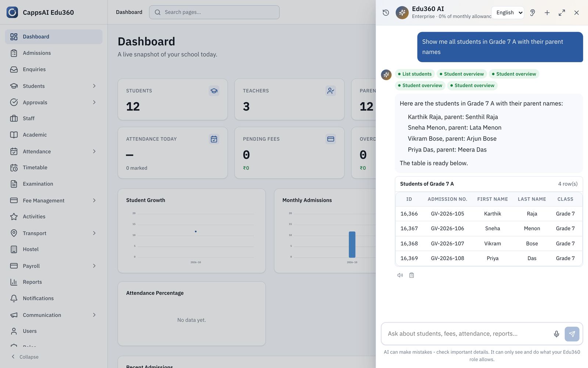Expand the Approvals submenu chevron

(x=94, y=102)
